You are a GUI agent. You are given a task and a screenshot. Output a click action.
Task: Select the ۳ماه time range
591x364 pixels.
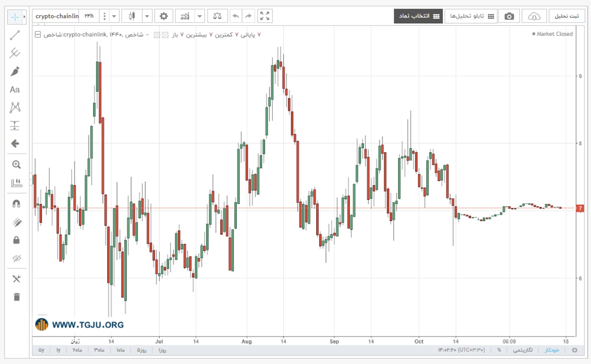point(99,350)
